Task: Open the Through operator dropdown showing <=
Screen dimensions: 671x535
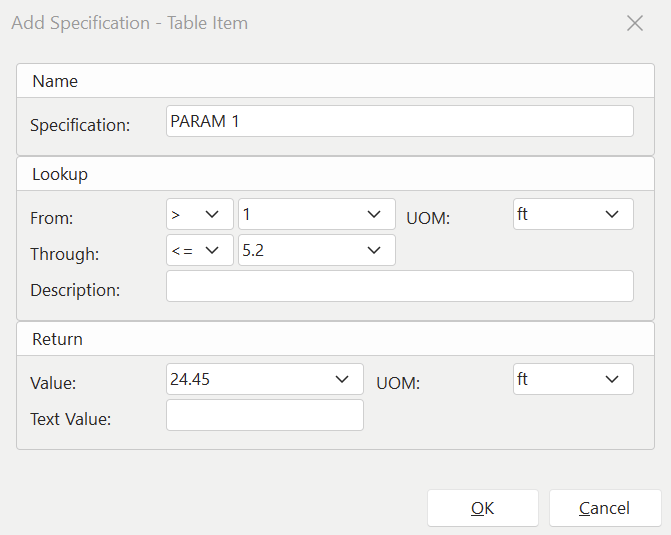Action: [x=199, y=250]
